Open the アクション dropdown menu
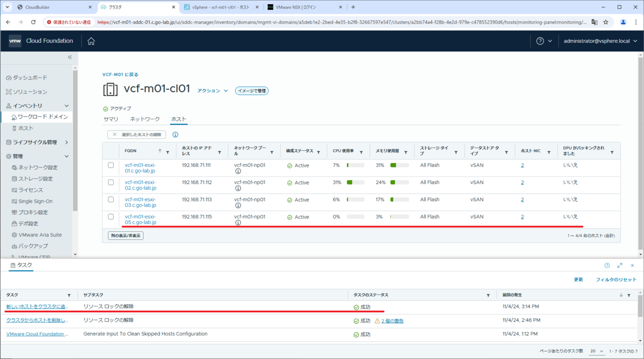Image resolution: width=644 pixels, height=359 pixels. 213,91
